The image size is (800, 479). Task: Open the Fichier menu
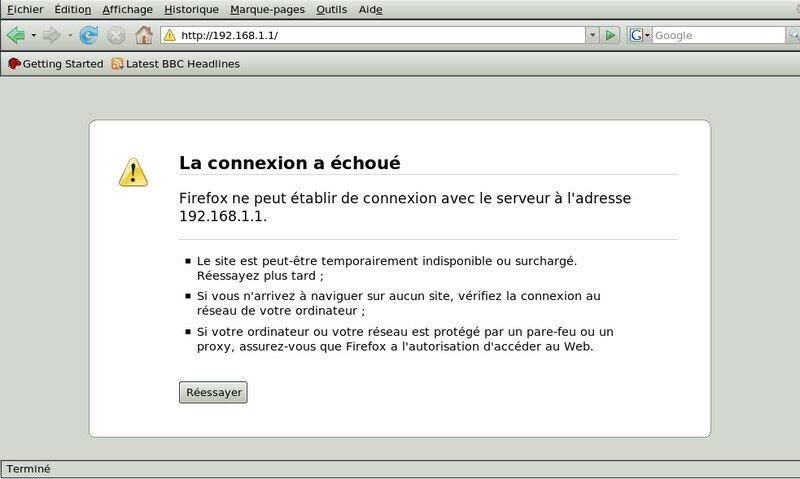[x=25, y=9]
